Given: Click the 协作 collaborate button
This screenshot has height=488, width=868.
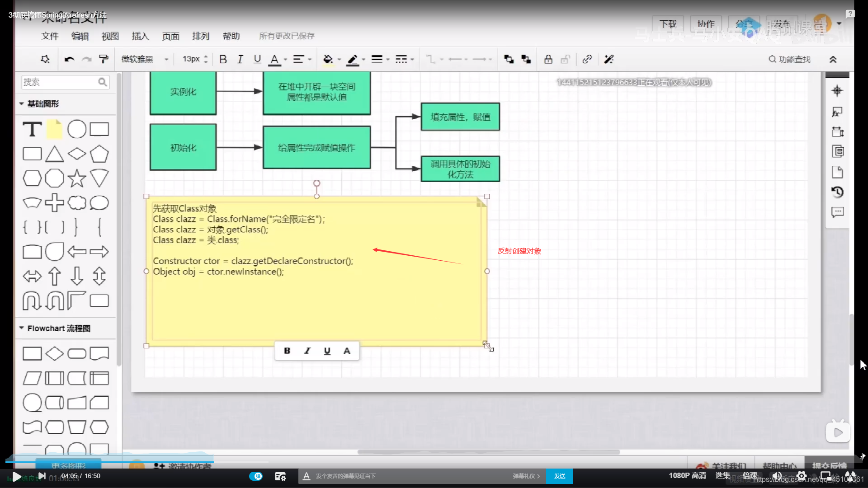Looking at the screenshot, I should pos(706,24).
